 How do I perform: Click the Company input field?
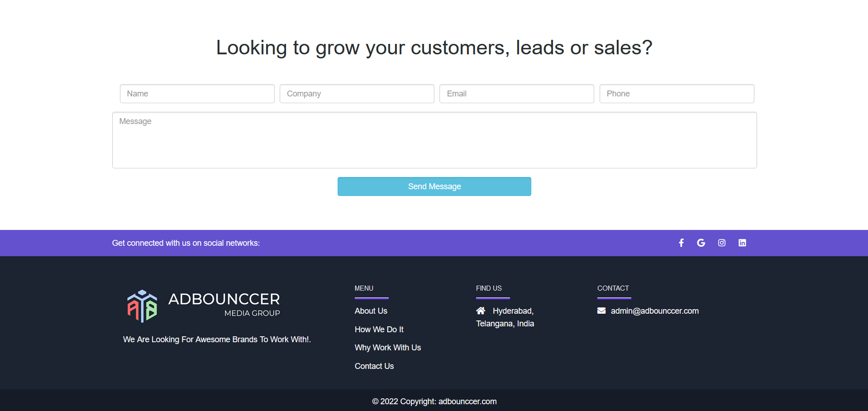[357, 94]
